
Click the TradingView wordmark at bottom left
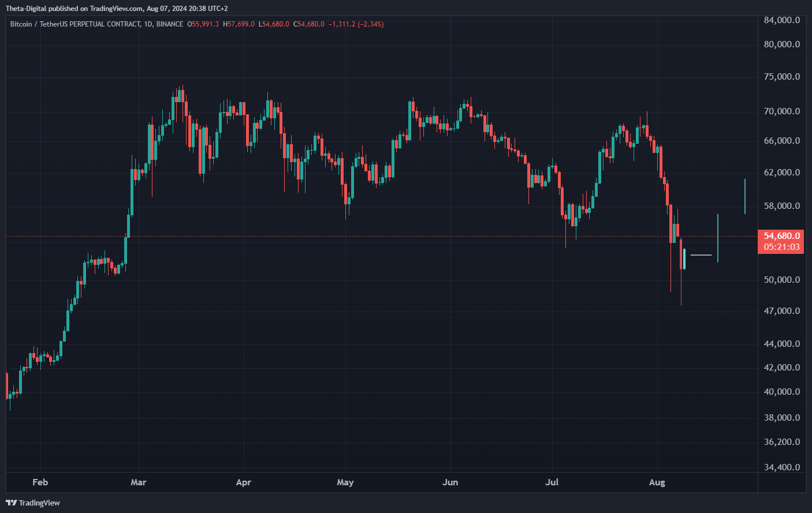pyautogui.click(x=39, y=503)
